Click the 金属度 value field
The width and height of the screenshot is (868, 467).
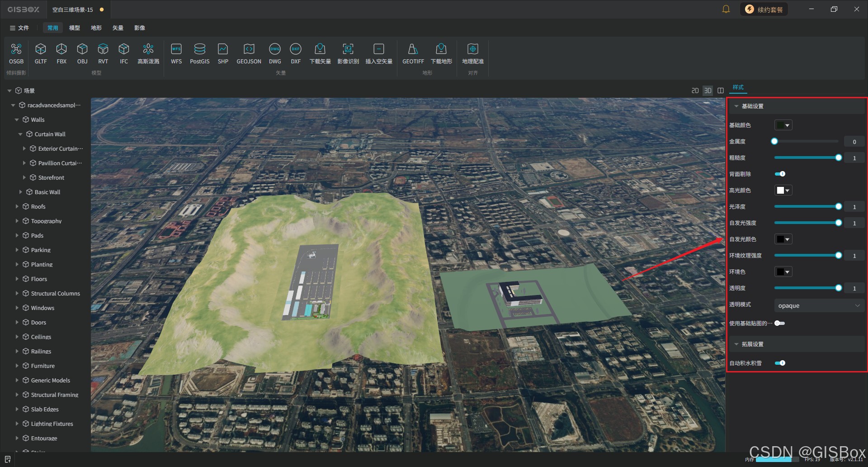[854, 142]
